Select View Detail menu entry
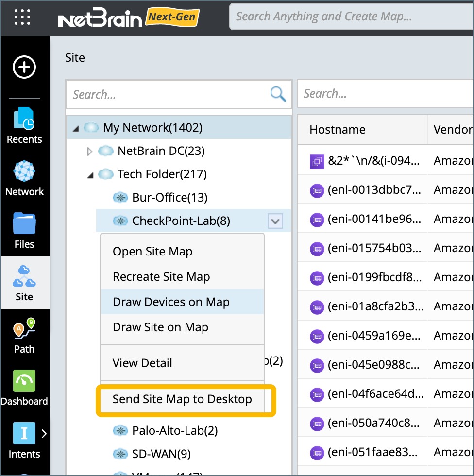Image resolution: width=474 pixels, height=476 pixels. [x=142, y=363]
